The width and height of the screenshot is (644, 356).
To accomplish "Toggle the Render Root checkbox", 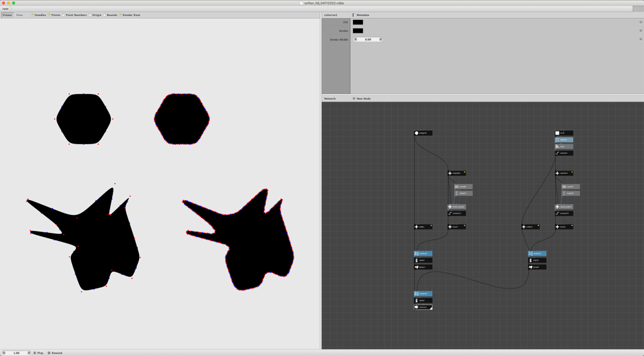I will pos(120,15).
